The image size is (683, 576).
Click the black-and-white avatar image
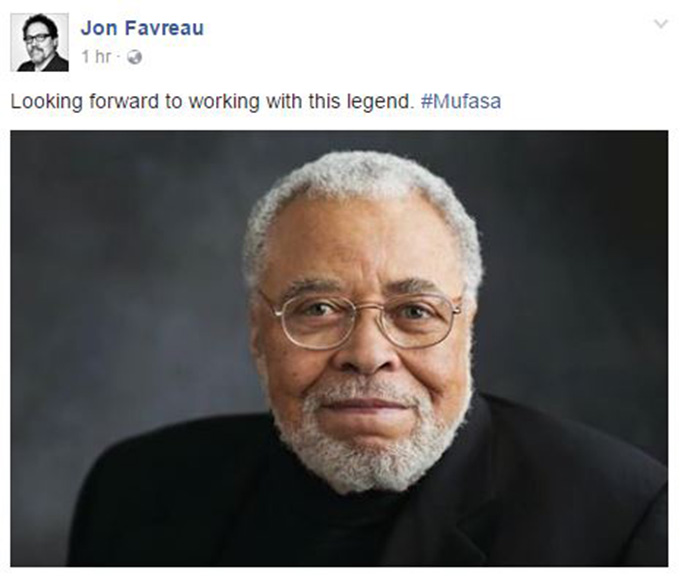pyautogui.click(x=40, y=42)
